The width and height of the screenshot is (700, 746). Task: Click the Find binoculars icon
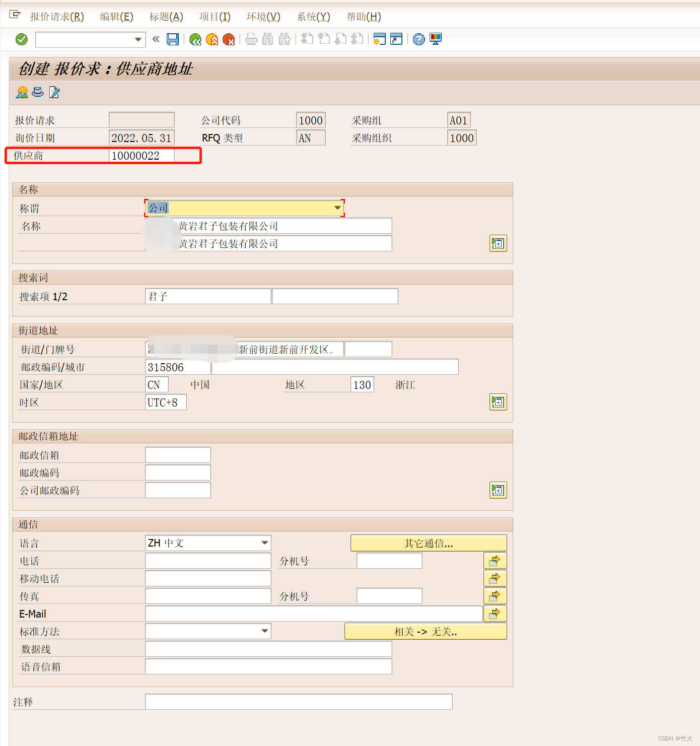tap(268, 39)
